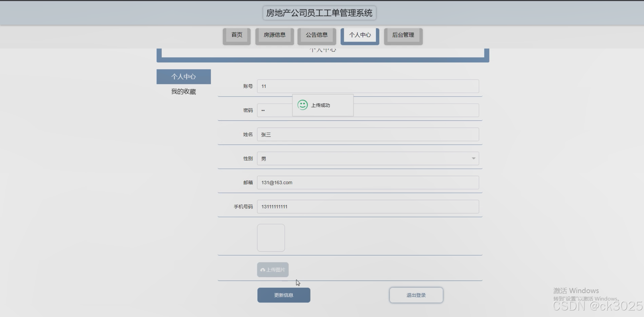Click into the 密码 password field
The height and width of the screenshot is (317, 644).
[416, 110]
